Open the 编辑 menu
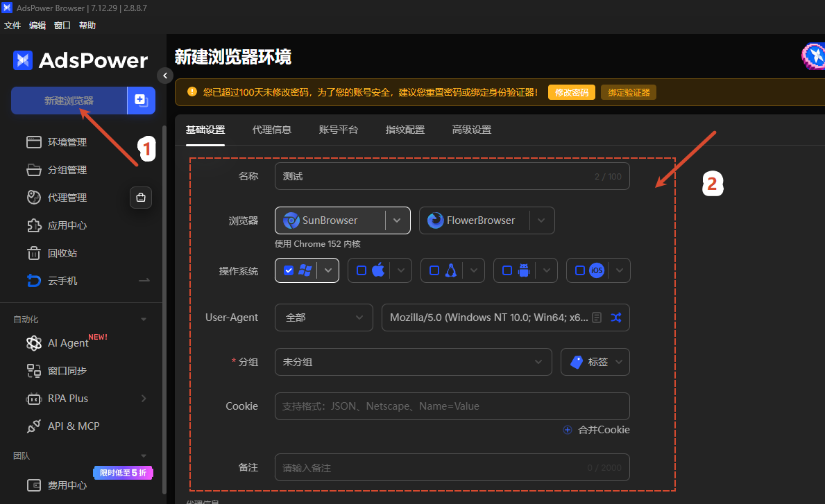The width and height of the screenshot is (825, 504). [x=37, y=25]
